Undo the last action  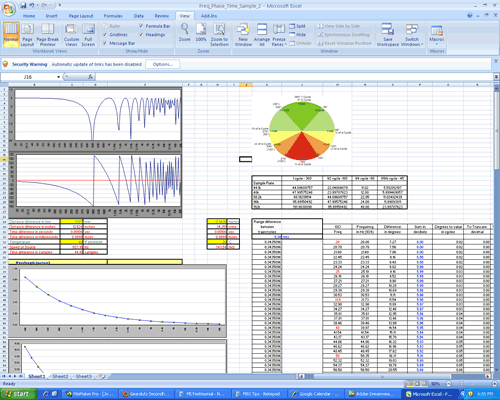pyautogui.click(x=32, y=5)
